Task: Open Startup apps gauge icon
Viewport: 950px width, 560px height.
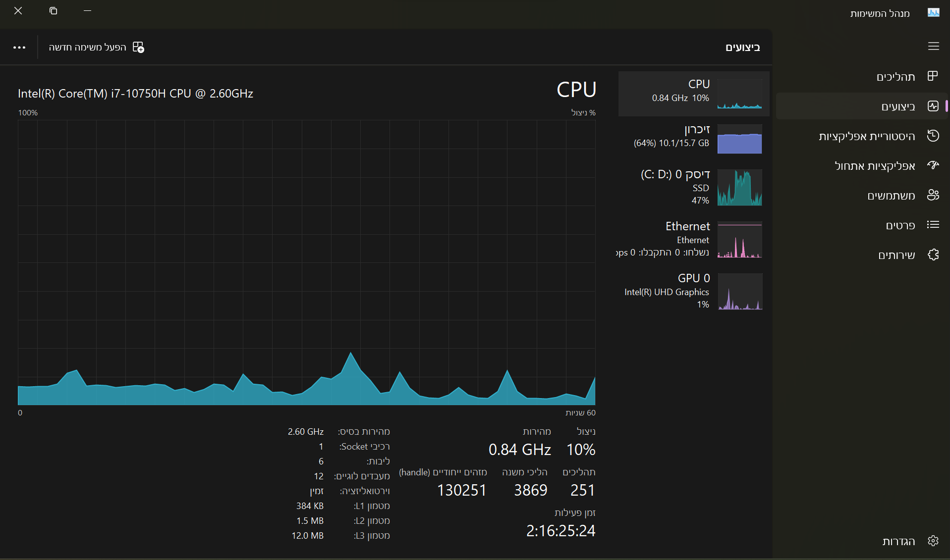Action: pos(933,165)
